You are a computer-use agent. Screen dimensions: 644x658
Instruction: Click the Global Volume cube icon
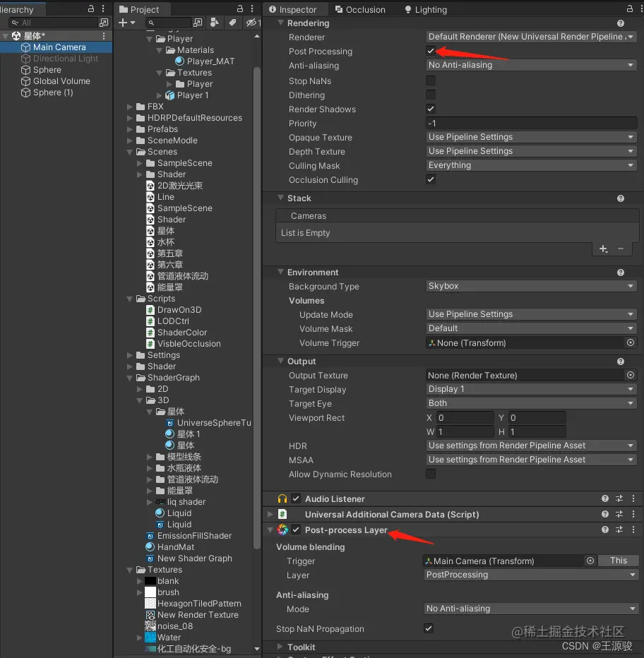(25, 81)
